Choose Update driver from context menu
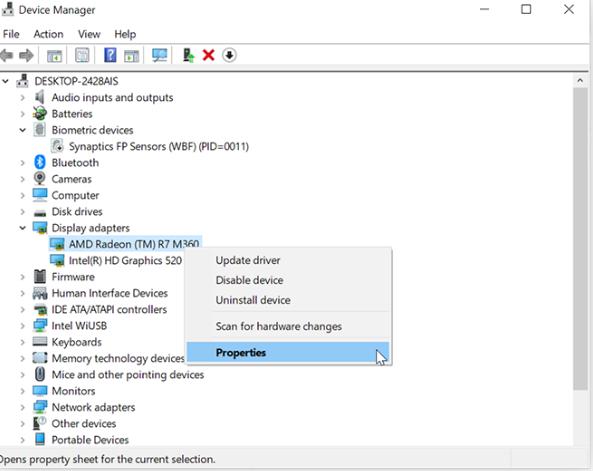Viewport: 593px width, 471px height. pos(288,260)
